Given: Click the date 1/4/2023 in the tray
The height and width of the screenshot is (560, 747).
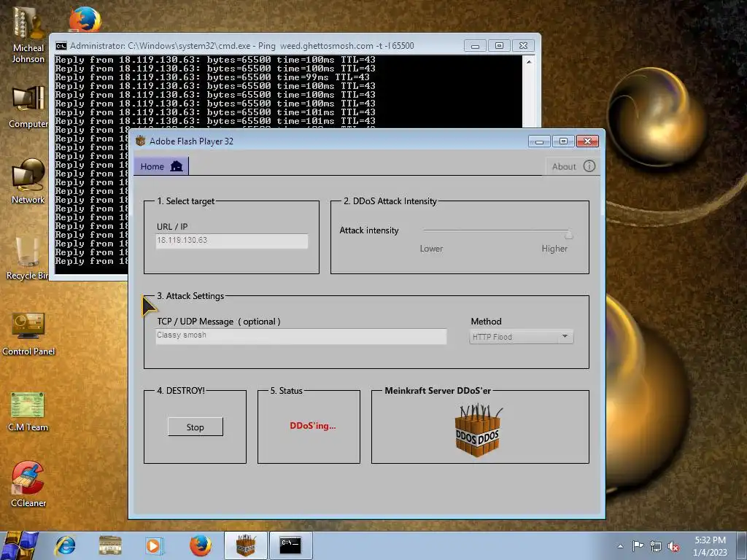Looking at the screenshot, I should pos(710,553).
